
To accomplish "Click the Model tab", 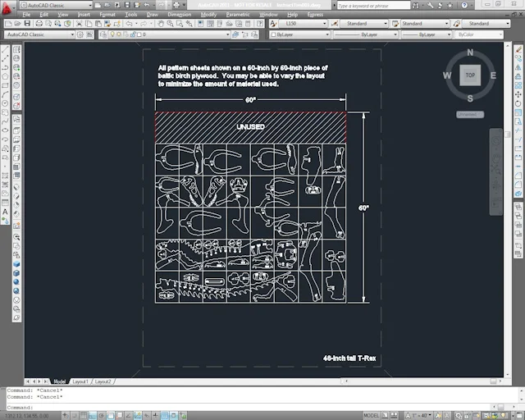I will coord(60,381).
